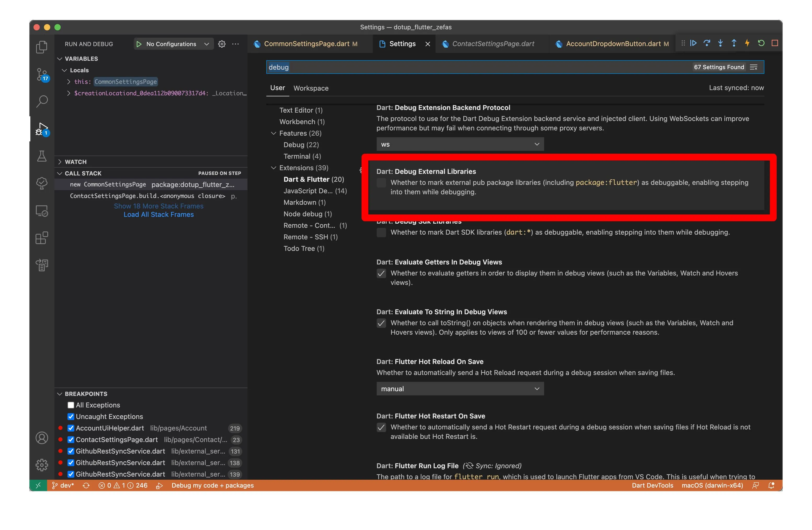This screenshot has height=530, width=812.
Task: Click the debug Step Over button
Action: click(707, 43)
